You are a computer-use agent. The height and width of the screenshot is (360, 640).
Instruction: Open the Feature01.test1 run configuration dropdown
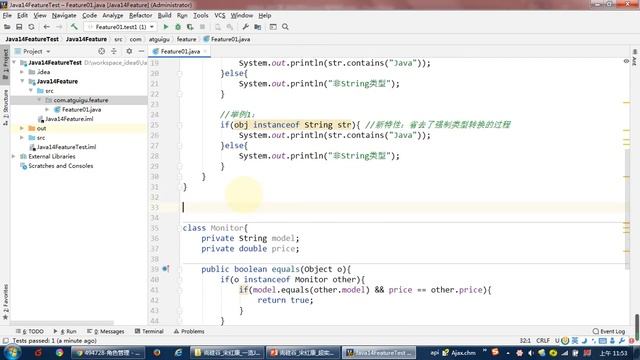click(121, 27)
